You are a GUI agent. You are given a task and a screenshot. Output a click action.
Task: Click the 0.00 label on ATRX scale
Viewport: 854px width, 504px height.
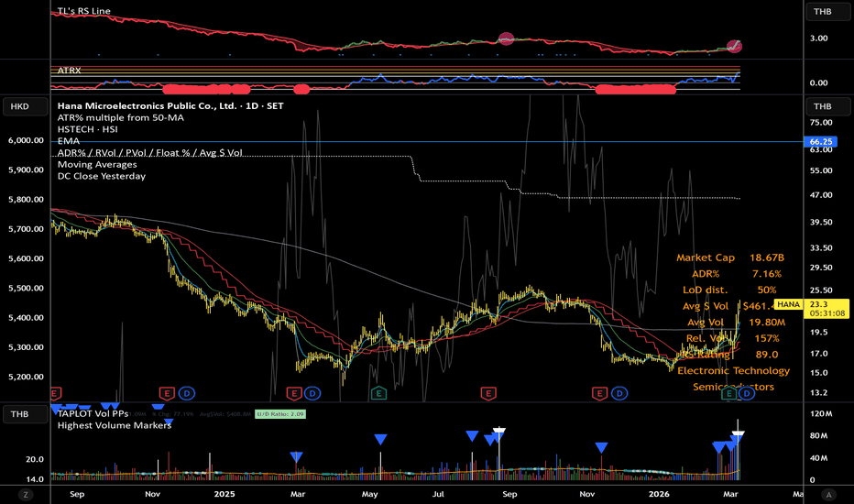pos(818,82)
